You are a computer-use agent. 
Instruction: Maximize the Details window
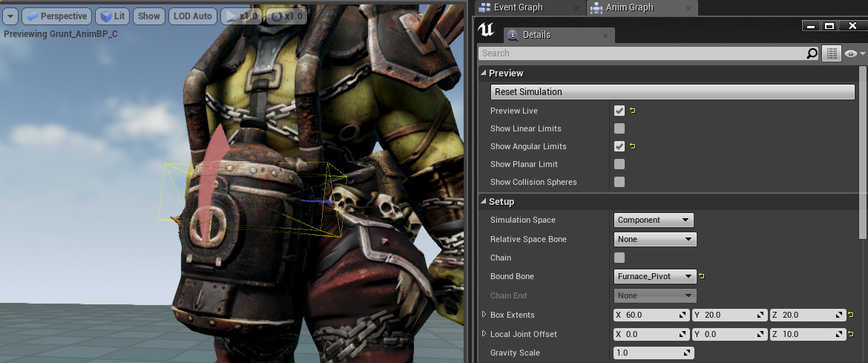click(829, 26)
